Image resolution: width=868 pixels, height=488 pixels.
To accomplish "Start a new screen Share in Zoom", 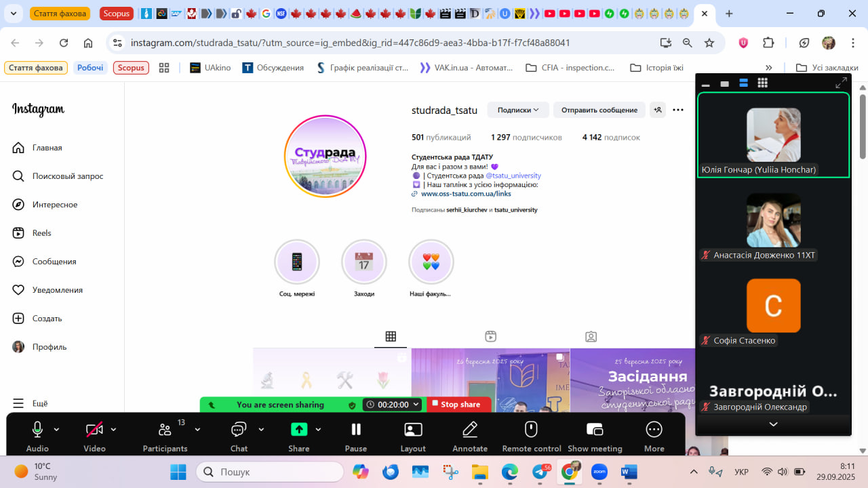I will [x=299, y=436].
